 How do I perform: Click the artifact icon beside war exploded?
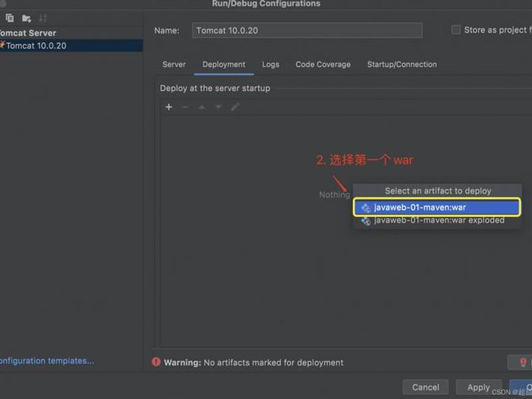(x=366, y=221)
